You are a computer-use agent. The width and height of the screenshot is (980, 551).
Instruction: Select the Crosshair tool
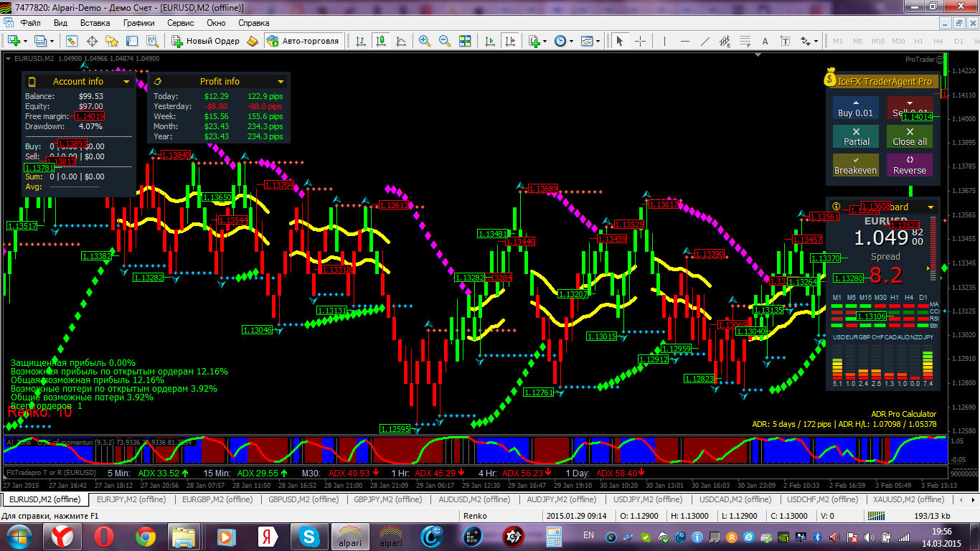coord(641,41)
